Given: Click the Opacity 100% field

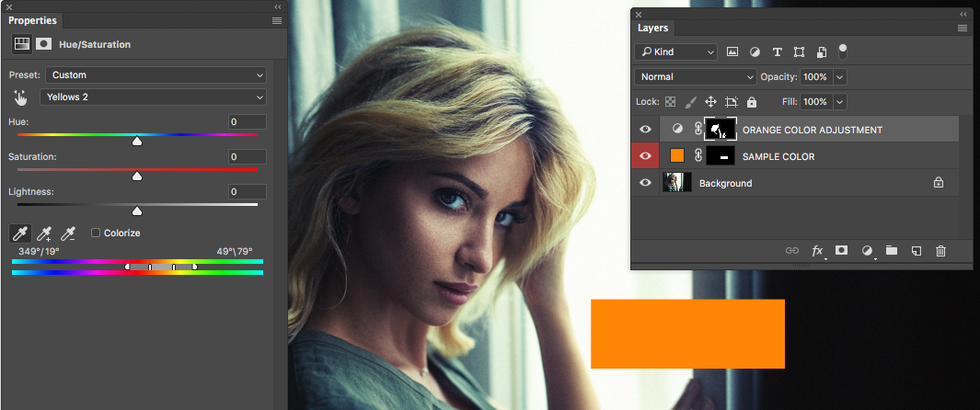Looking at the screenshot, I should click(816, 76).
